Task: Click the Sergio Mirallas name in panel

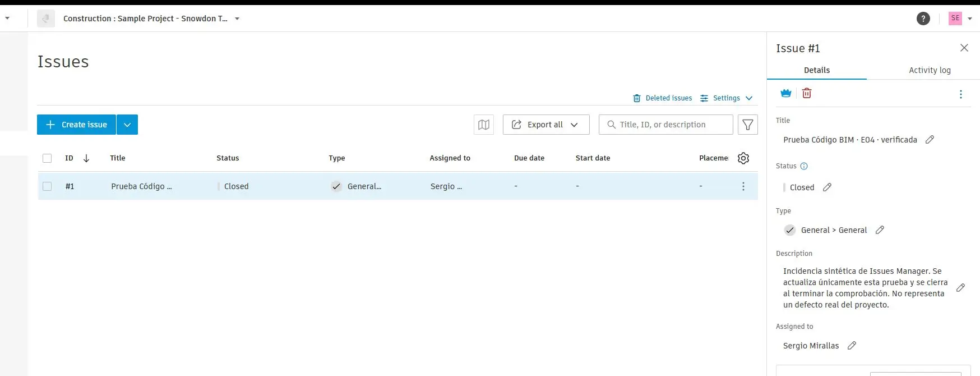Action: pos(811,346)
